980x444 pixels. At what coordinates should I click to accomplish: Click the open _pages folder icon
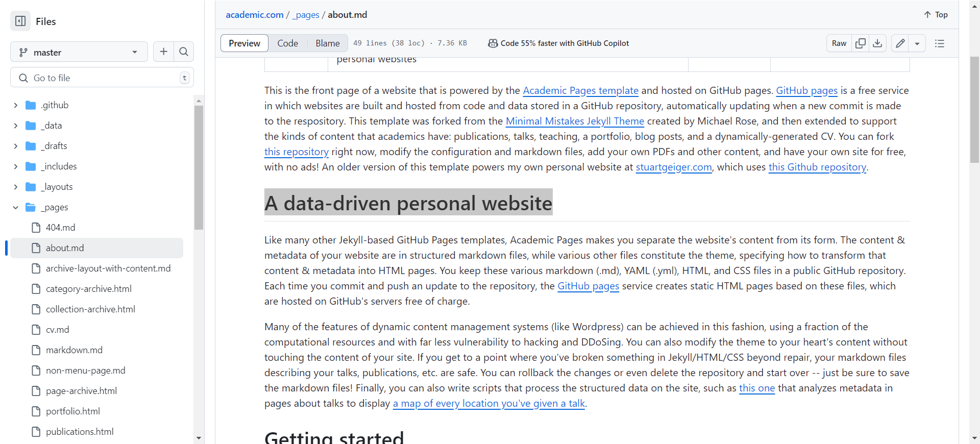[31, 207]
